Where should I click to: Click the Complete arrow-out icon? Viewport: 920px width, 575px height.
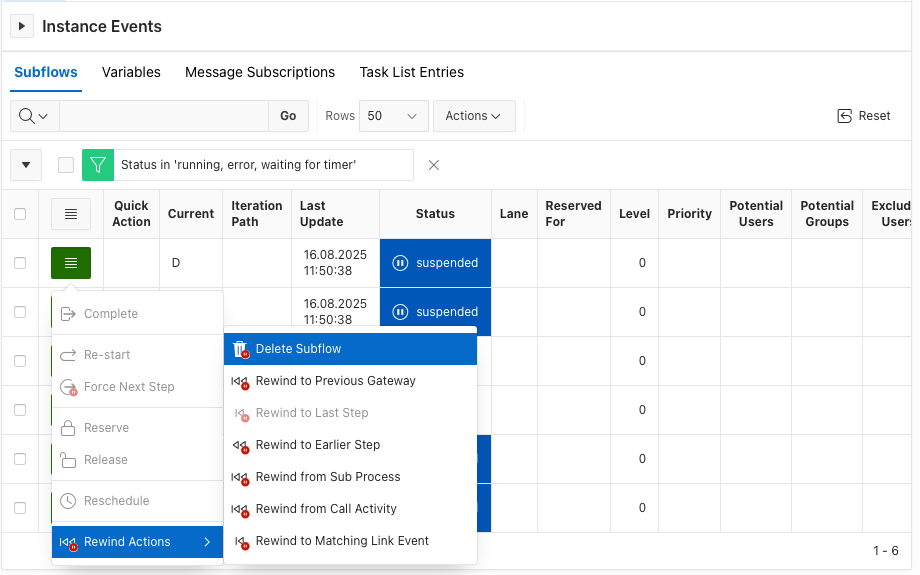click(x=68, y=314)
